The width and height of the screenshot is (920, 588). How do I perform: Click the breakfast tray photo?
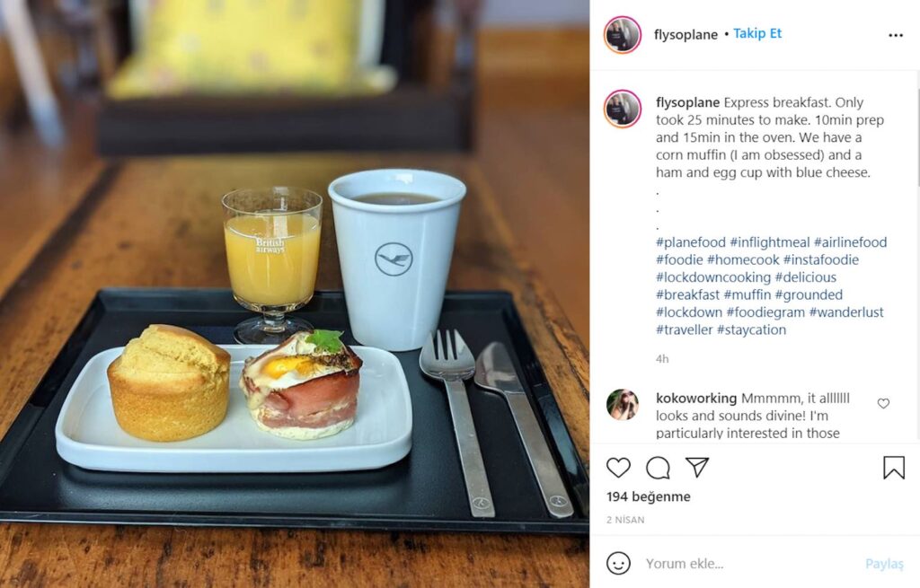295,294
